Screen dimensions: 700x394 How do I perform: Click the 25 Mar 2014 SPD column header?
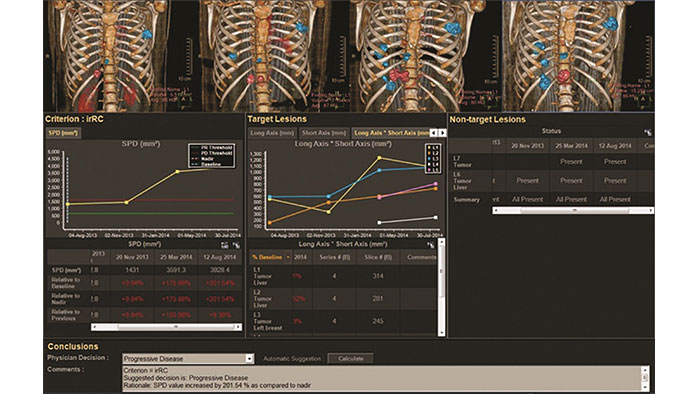(176, 257)
